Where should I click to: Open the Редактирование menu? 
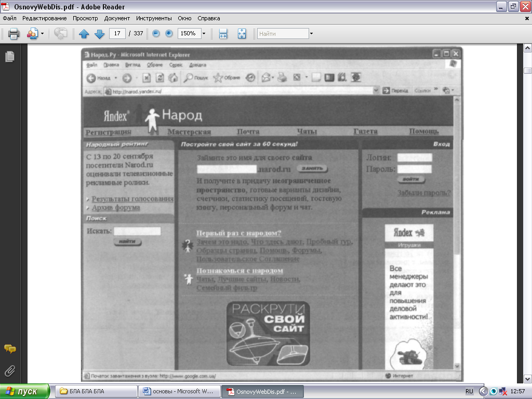click(x=45, y=18)
